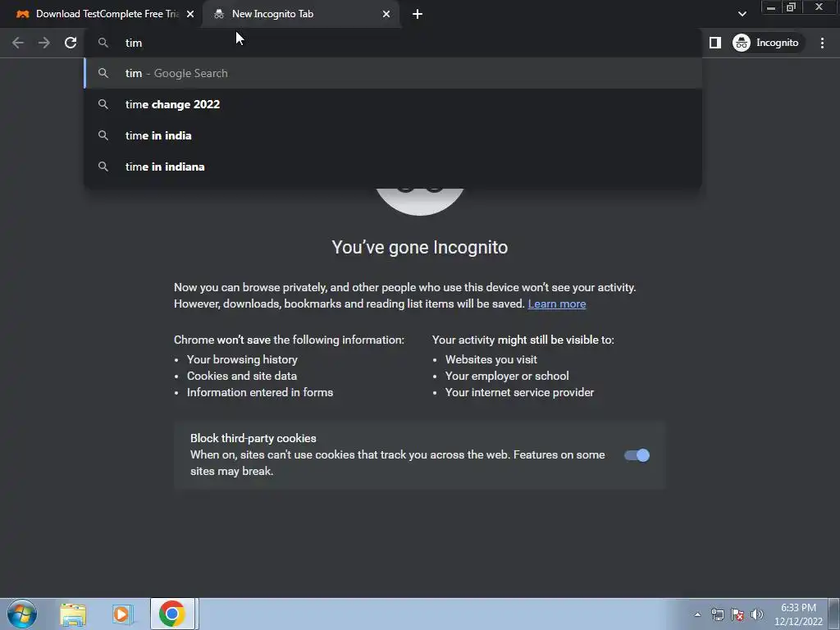Reload the current page
The height and width of the screenshot is (630, 840).
(71, 43)
